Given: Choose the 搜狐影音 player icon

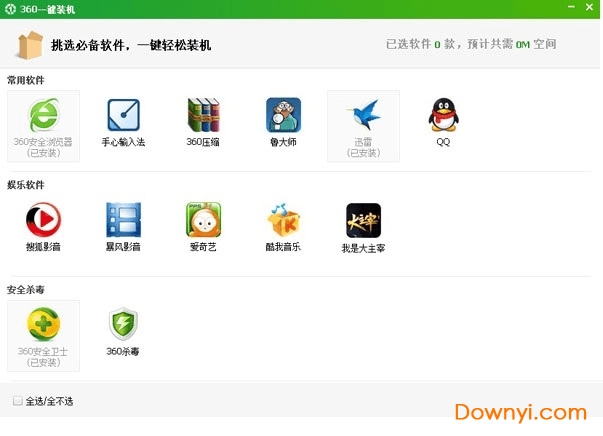Looking at the screenshot, I should coord(43,220).
